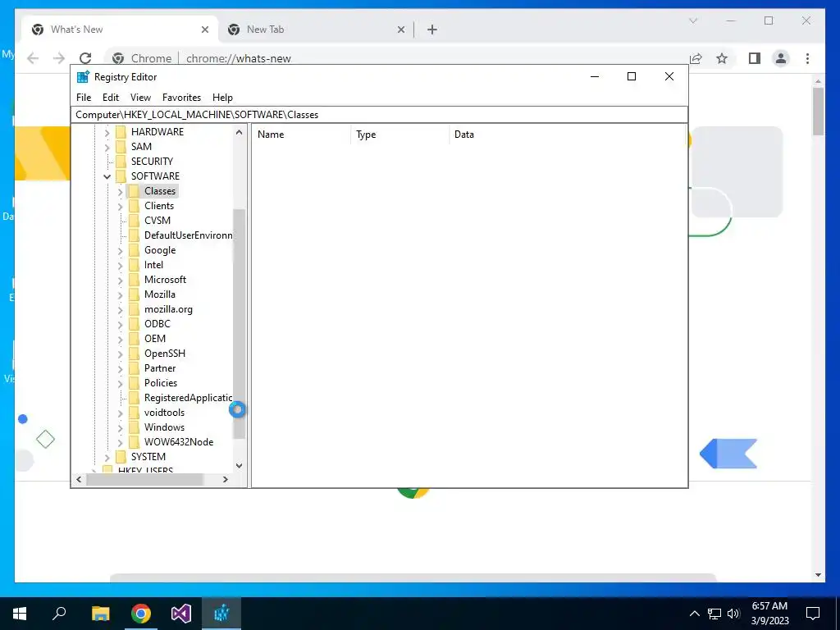Select the OpenSSH folder icon
This screenshot has width=840, height=630.
[x=134, y=354]
